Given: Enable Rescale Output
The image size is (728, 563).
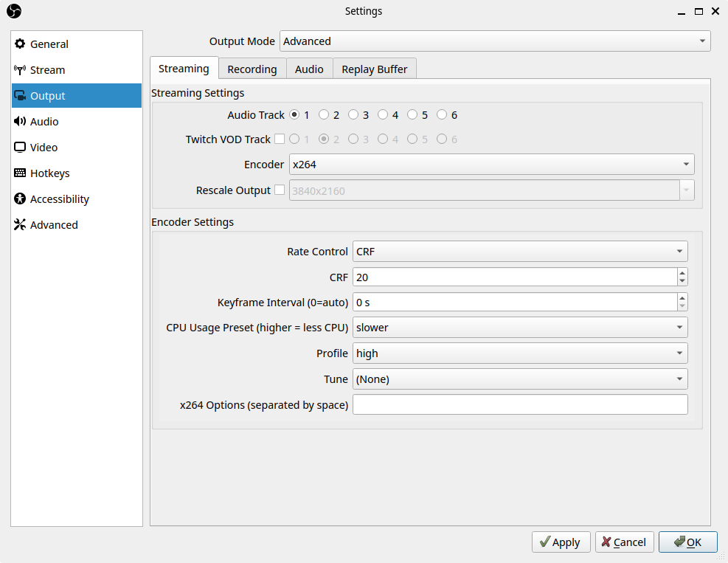Looking at the screenshot, I should click(280, 190).
